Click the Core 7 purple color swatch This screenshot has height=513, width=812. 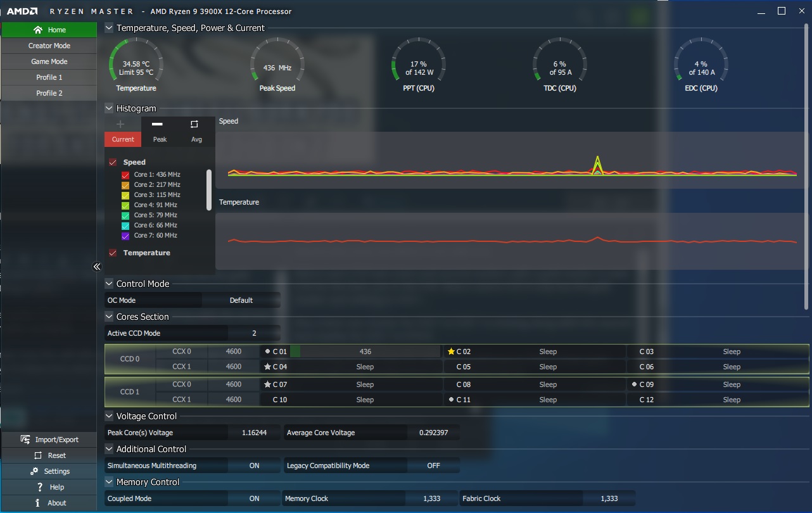[x=125, y=236]
